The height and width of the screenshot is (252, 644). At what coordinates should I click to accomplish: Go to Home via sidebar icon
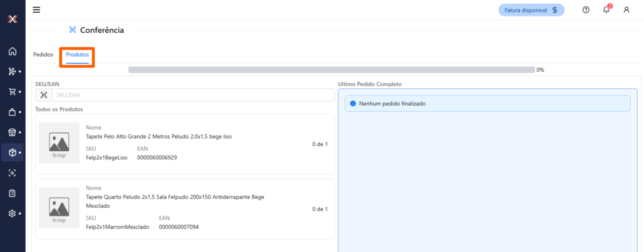coord(12,51)
